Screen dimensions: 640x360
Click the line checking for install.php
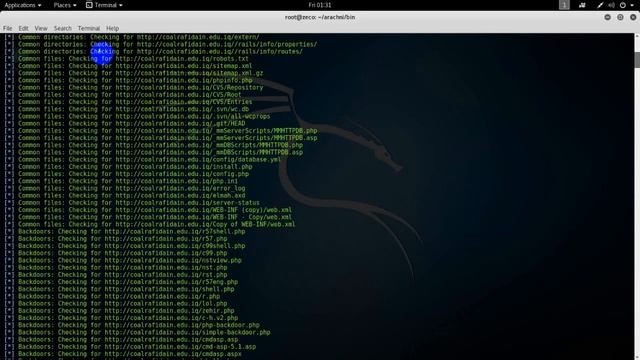[x=128, y=167]
